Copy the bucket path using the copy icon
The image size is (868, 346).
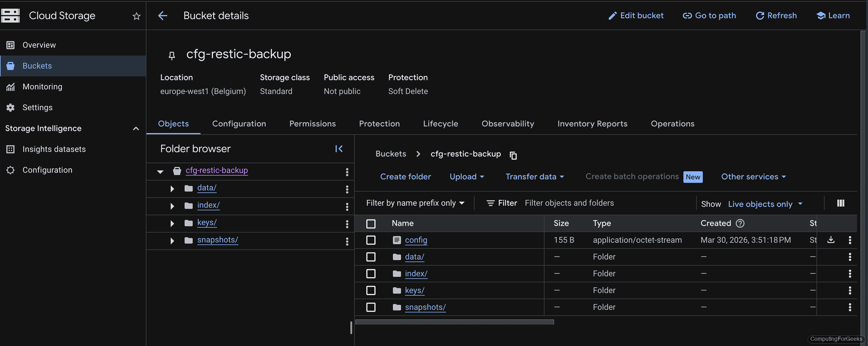513,155
